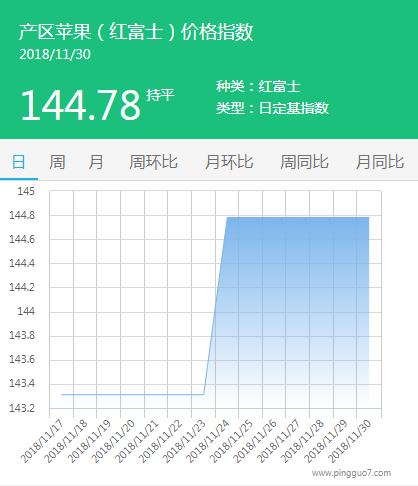Open the 月同比 tab
Image resolution: width=418 pixels, height=486 pixels.
coord(380,162)
